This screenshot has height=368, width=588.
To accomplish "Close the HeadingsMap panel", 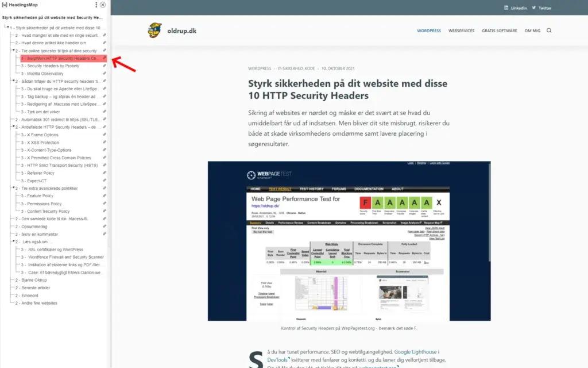I will [x=103, y=5].
